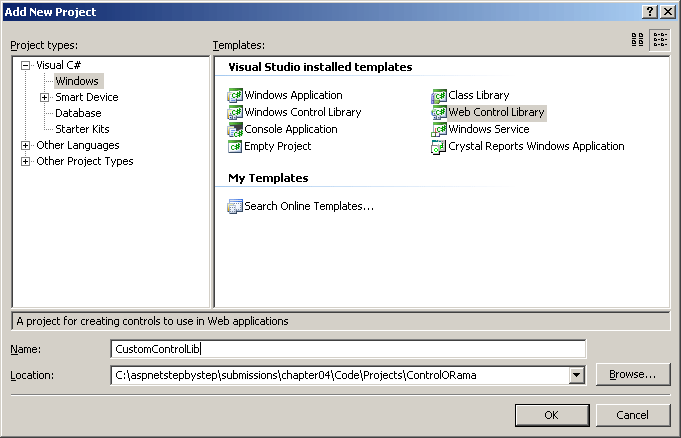
Task: Expand the Smart Device node
Action: tap(44, 97)
